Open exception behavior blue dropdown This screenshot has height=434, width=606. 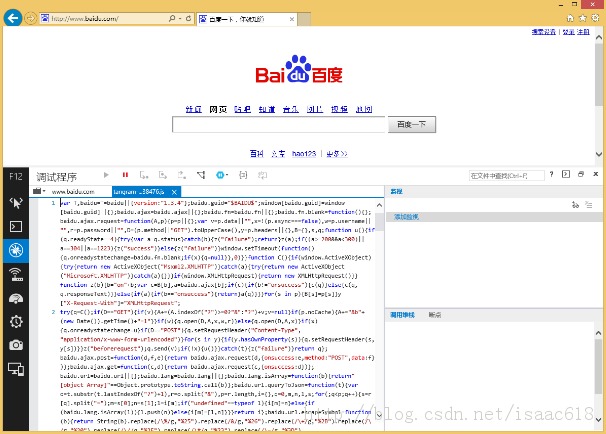click(221, 175)
